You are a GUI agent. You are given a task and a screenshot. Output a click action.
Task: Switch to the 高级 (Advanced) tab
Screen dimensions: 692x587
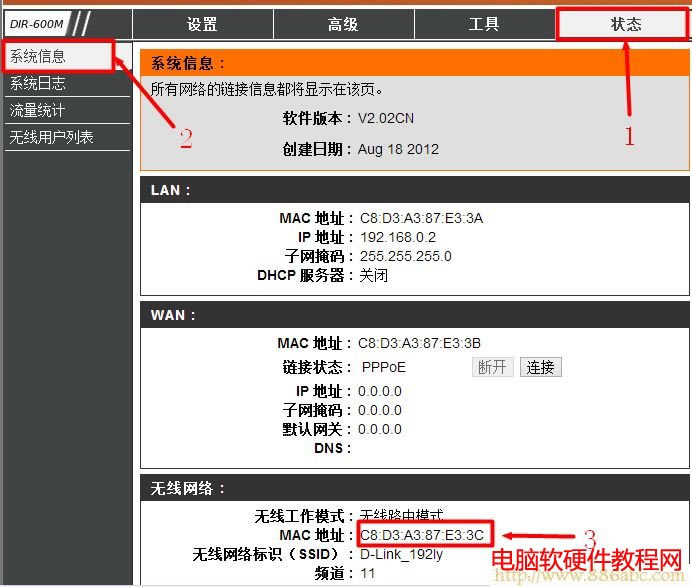[x=343, y=24]
